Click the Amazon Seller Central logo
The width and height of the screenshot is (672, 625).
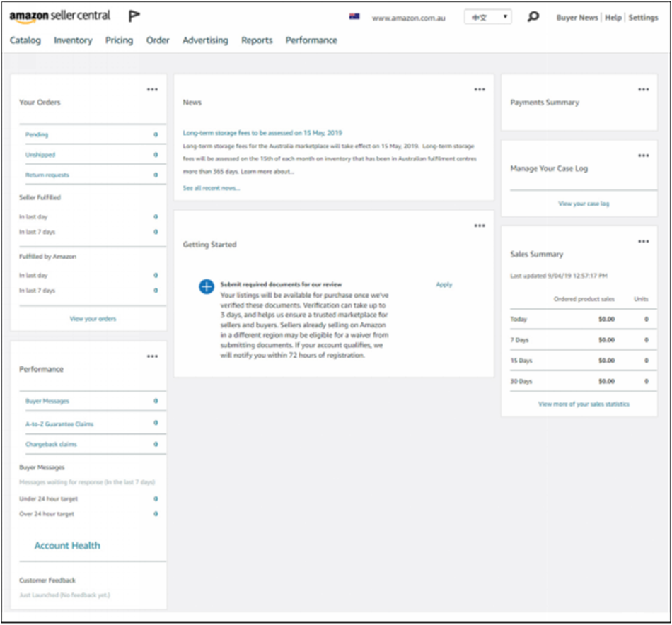60,16
